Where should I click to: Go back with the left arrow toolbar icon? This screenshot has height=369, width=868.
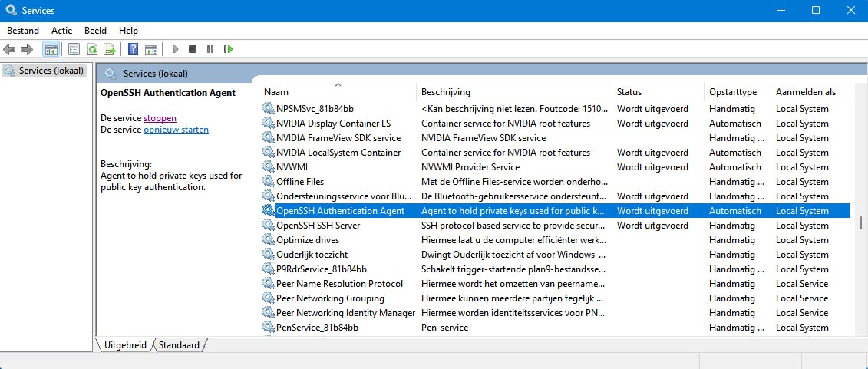point(9,49)
